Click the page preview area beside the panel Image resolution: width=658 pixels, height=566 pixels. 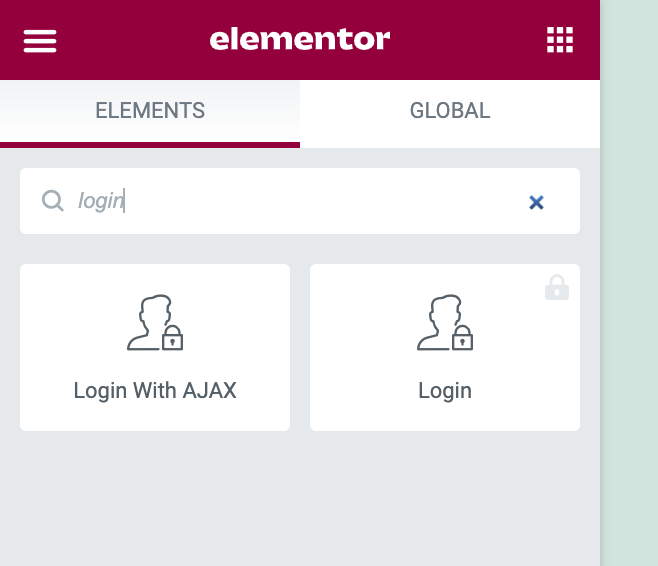pos(629,283)
